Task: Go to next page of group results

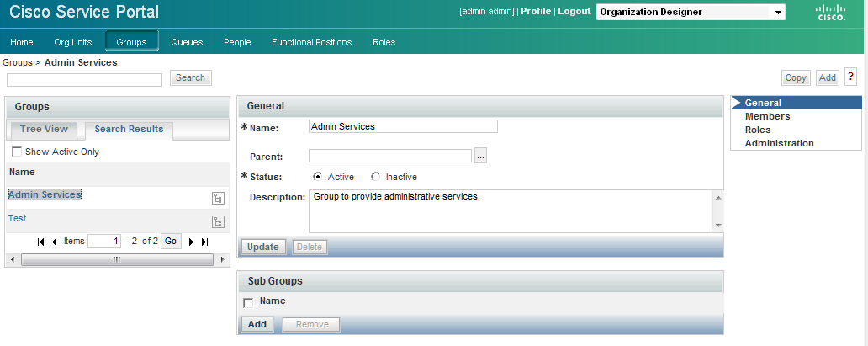Action: [x=192, y=242]
